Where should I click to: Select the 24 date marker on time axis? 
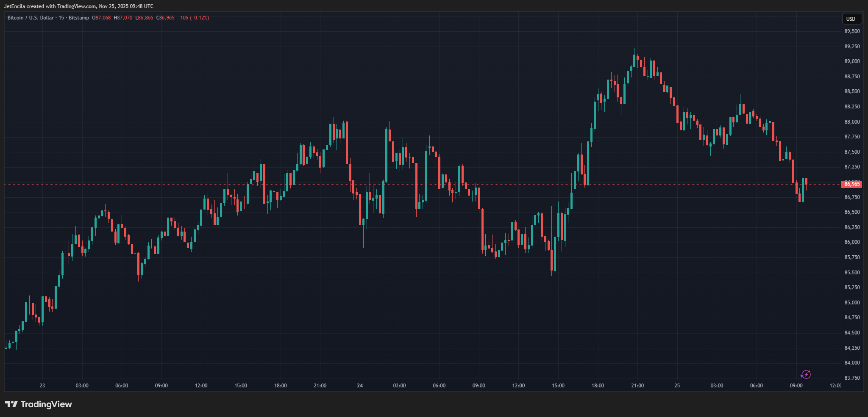pyautogui.click(x=360, y=386)
